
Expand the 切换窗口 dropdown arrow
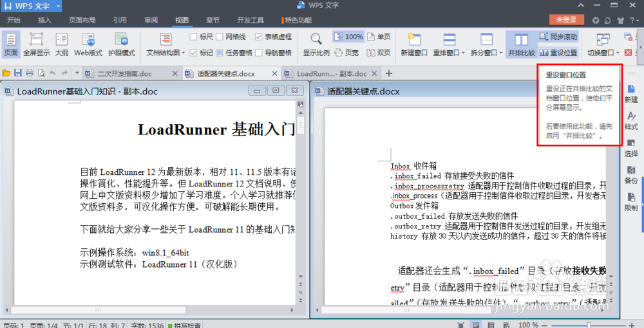[618, 53]
